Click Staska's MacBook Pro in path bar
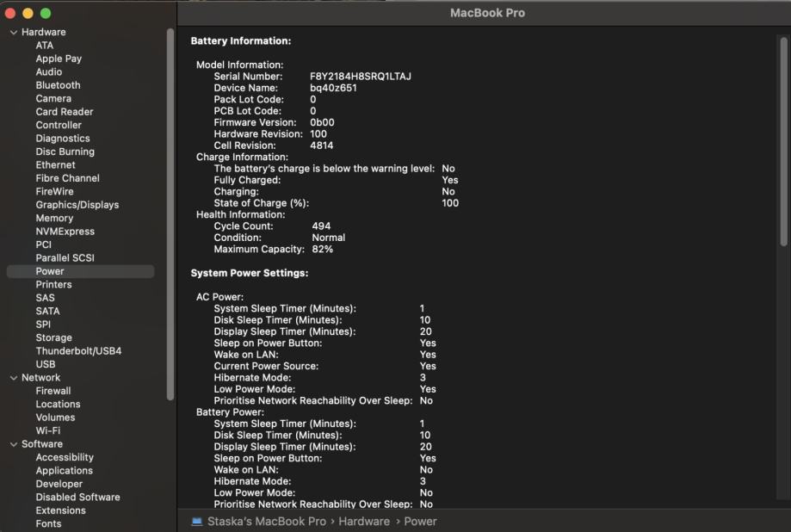This screenshot has height=532, width=791. (x=266, y=522)
